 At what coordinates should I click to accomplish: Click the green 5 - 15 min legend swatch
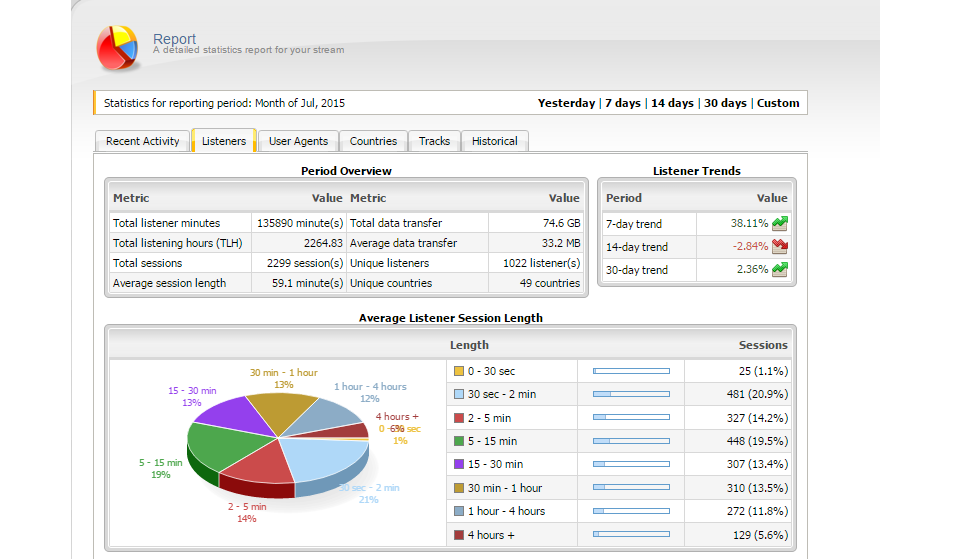(x=459, y=441)
